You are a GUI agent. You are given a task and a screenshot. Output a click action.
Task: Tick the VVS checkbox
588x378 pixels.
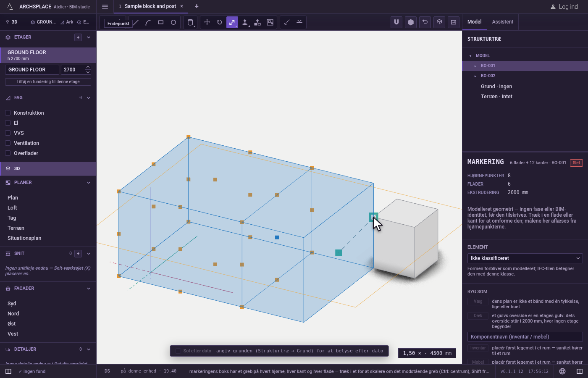pos(8,133)
